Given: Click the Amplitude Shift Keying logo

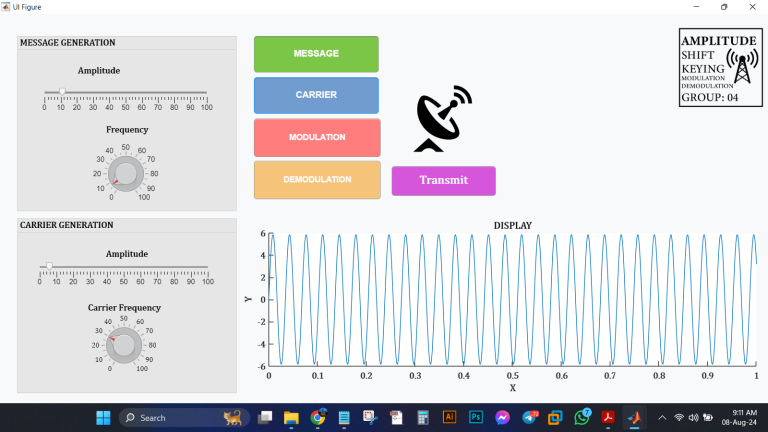Looking at the screenshot, I should pyautogui.click(x=717, y=66).
